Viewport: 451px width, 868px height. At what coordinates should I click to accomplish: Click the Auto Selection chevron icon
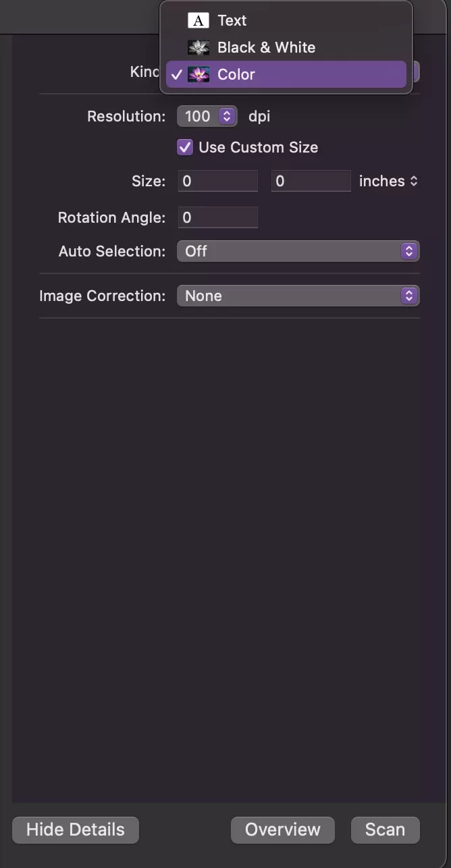tap(408, 251)
